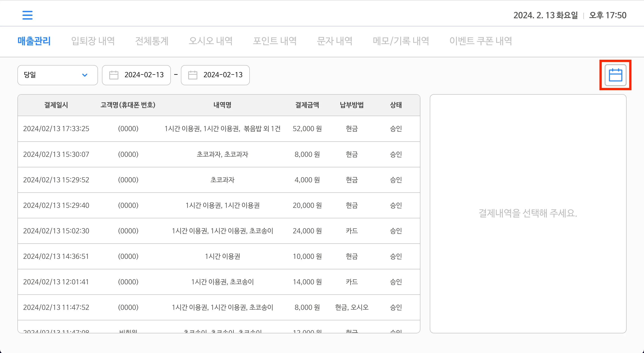Image resolution: width=644 pixels, height=353 pixels.
Task: Select the payment at 2024/02/13 15:29:40
Action: 219,205
